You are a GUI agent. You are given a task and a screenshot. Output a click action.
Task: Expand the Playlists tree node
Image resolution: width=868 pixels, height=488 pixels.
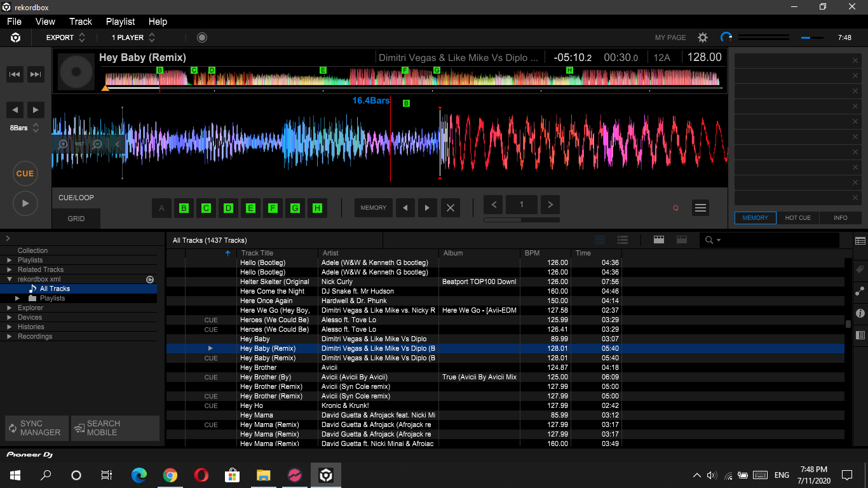tap(10, 260)
